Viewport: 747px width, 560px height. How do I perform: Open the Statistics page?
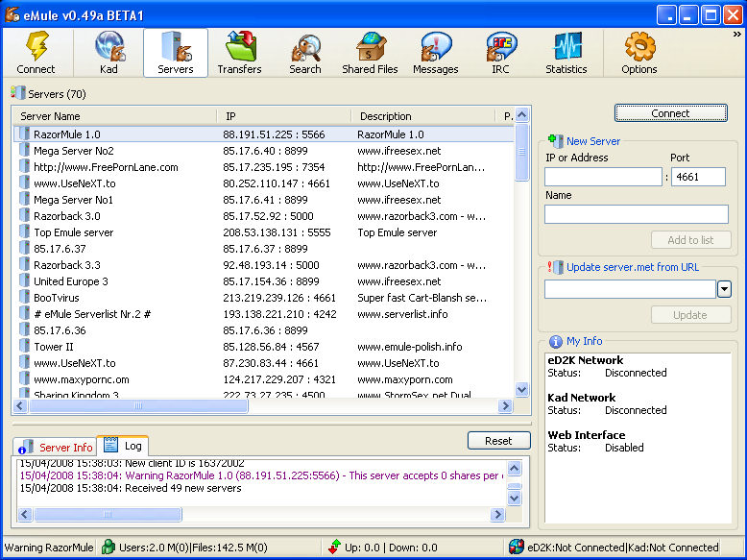pyautogui.click(x=566, y=53)
